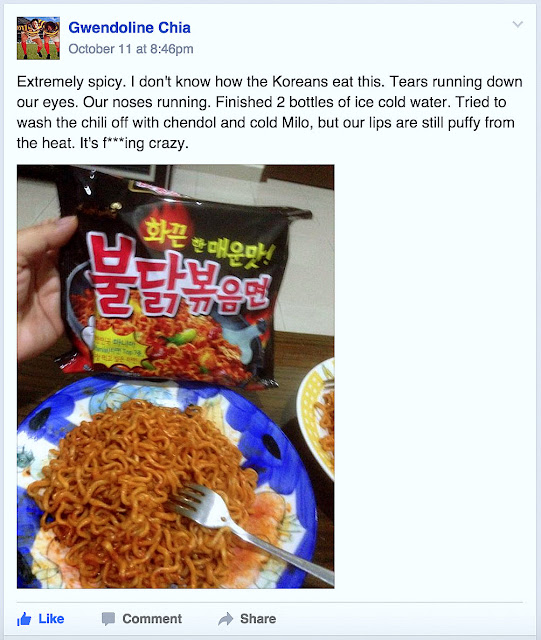Click the thumbs-up Like icon
The image size is (541, 640).
pyautogui.click(x=24, y=619)
